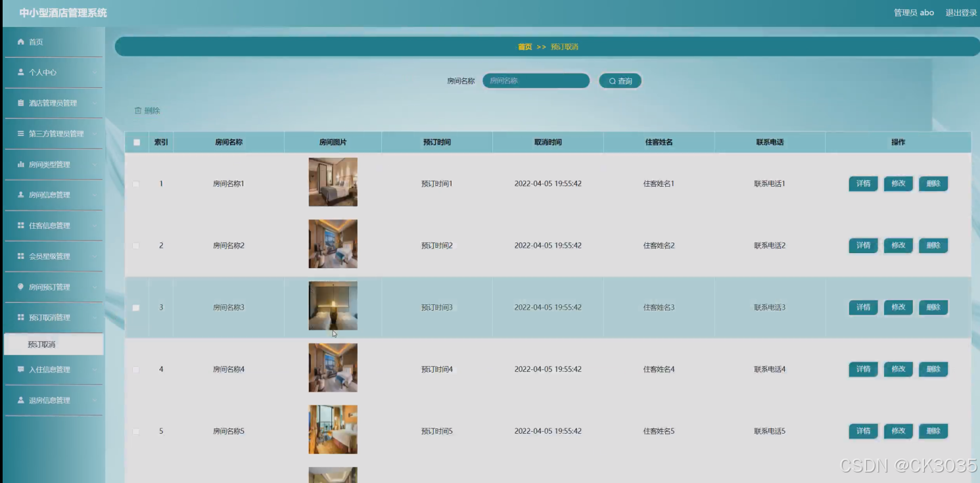Check the checkbox for row 房间名称4
The image size is (980, 483).
[136, 369]
